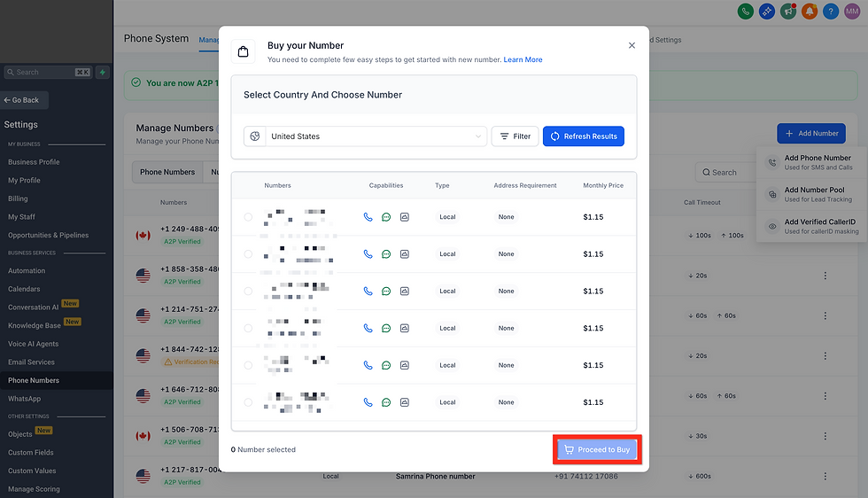Open My Profile in settings sidebar
868x498 pixels.
pos(24,180)
